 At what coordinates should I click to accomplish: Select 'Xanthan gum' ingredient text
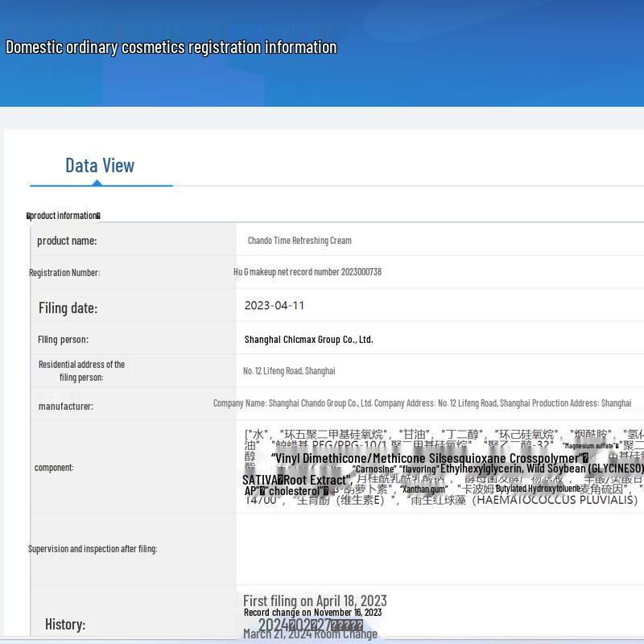point(424,489)
